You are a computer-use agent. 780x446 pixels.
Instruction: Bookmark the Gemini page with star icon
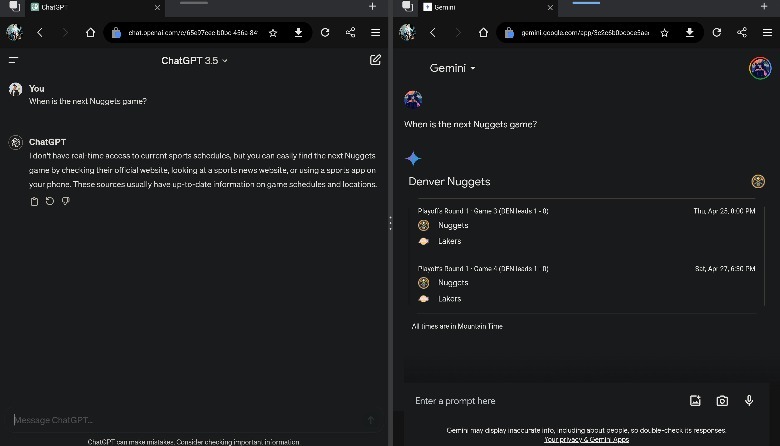[x=664, y=32]
